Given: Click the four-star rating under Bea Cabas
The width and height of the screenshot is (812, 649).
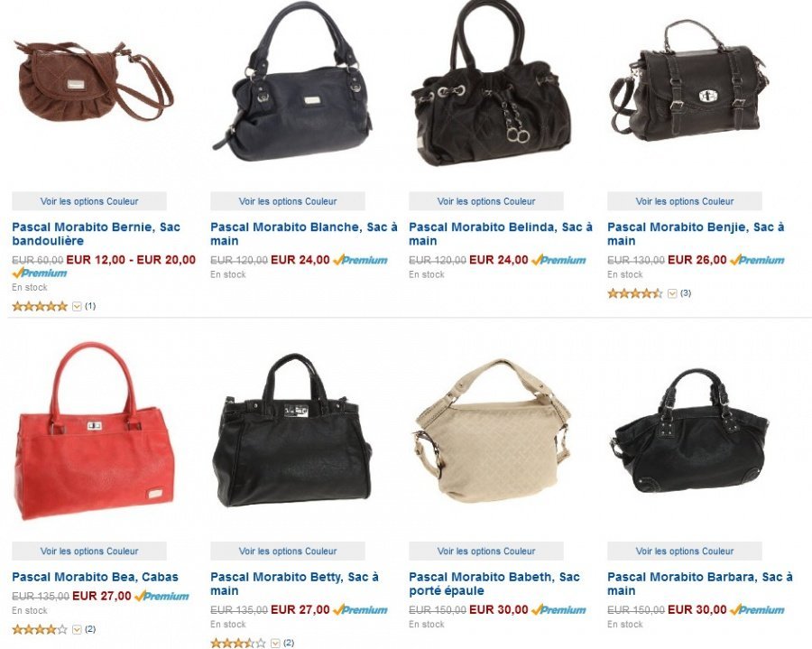Looking at the screenshot, I should 40,629.
